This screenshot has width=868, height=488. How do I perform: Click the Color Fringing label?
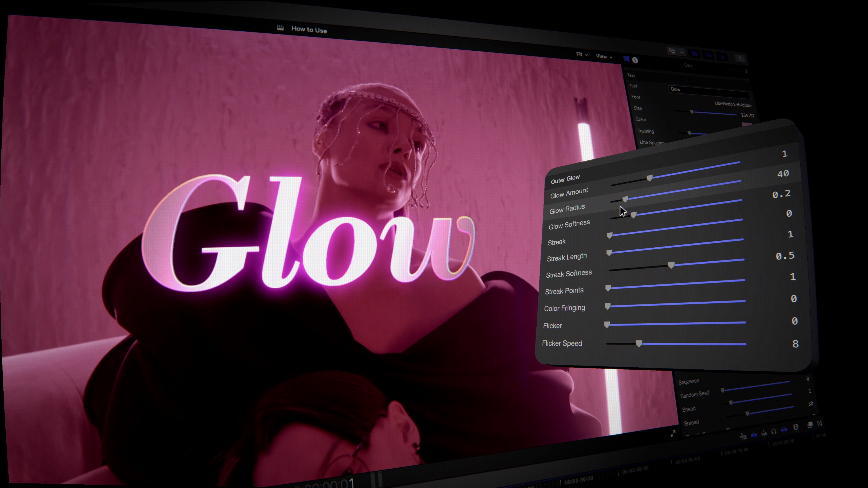[x=565, y=308]
